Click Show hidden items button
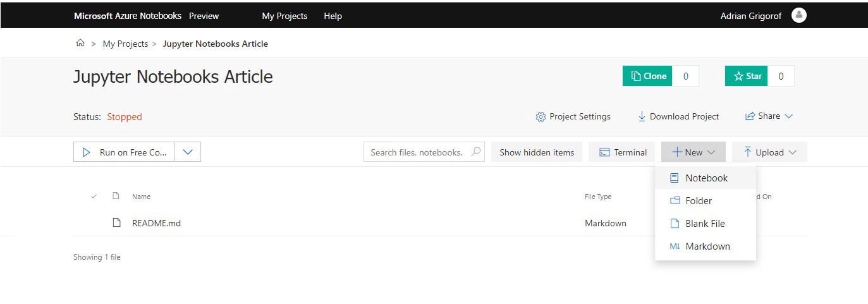868x304 pixels. point(537,152)
